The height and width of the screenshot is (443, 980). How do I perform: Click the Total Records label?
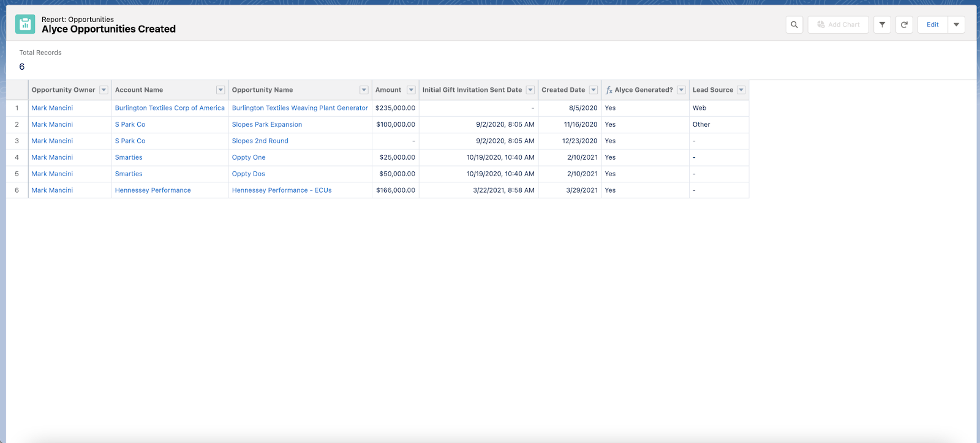(x=40, y=53)
